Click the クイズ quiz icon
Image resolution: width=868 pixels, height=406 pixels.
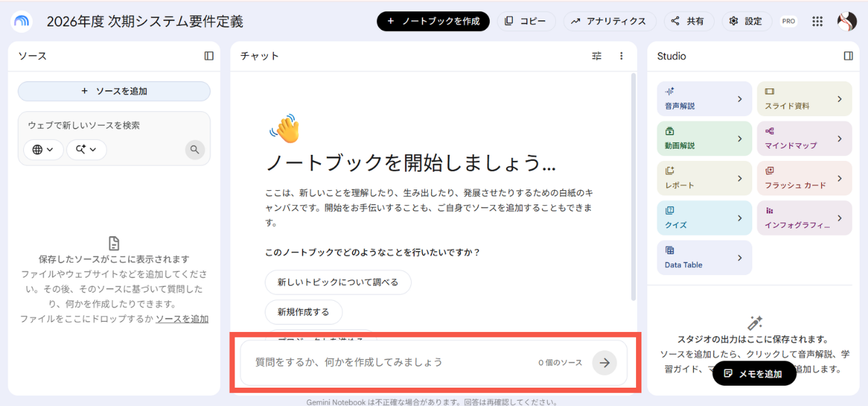(670, 210)
